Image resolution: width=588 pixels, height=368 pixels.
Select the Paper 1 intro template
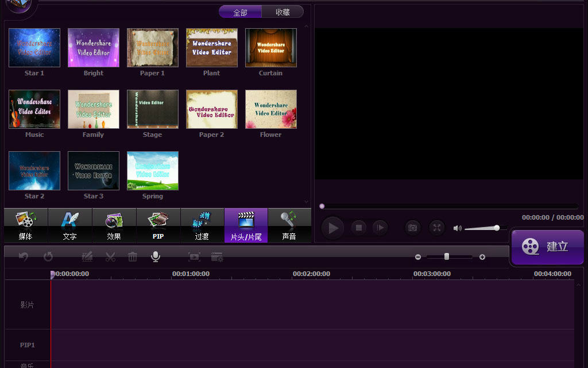[153, 48]
